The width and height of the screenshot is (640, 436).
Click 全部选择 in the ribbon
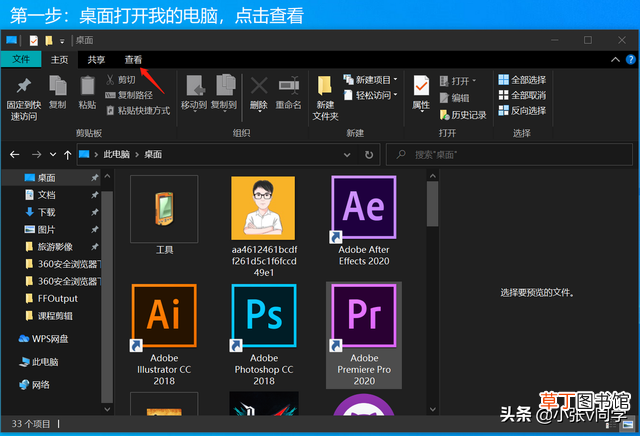[522, 80]
